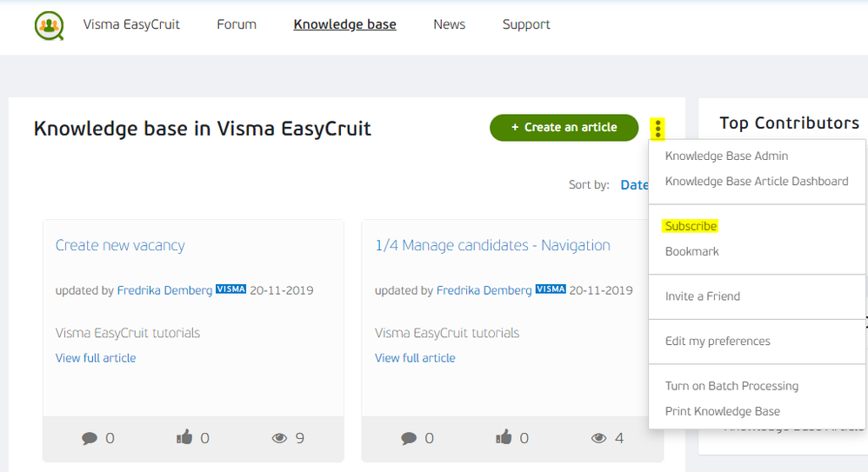The width and height of the screenshot is (868, 472).
Task: Click views eye icon on Create new vacancy card
Action: click(x=279, y=439)
